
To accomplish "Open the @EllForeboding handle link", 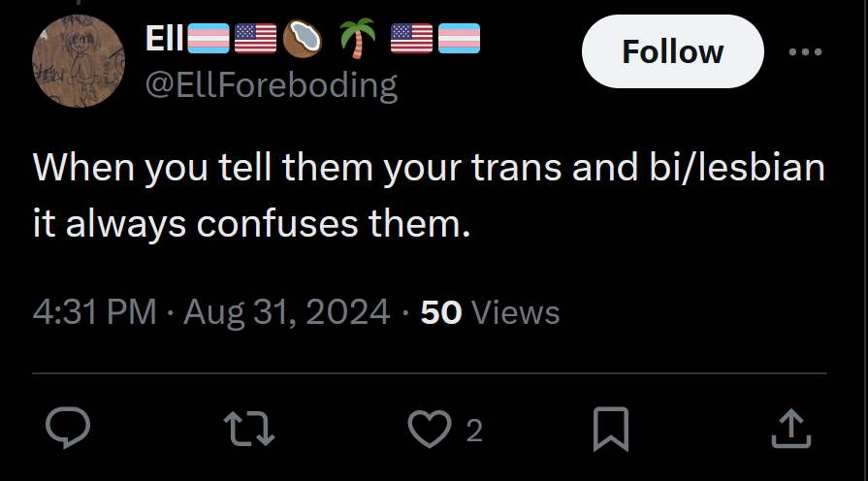I will 271,85.
